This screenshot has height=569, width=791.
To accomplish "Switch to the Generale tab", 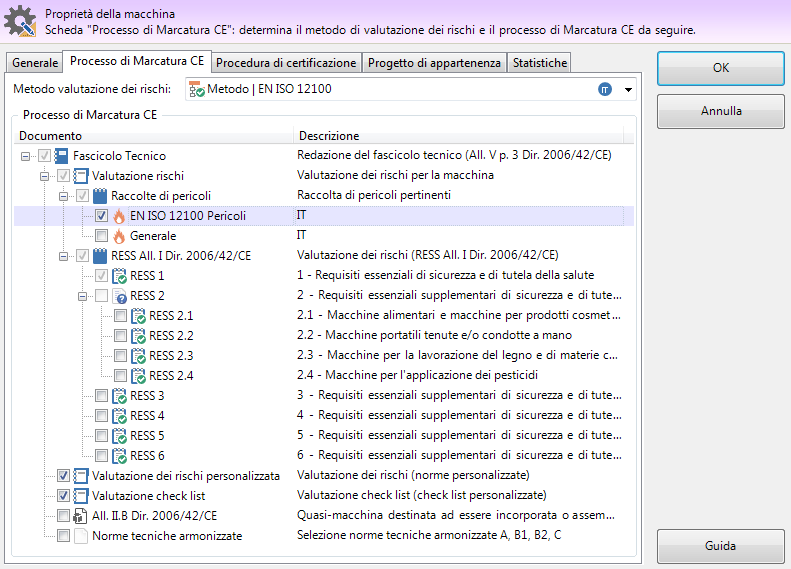I will click(x=35, y=63).
